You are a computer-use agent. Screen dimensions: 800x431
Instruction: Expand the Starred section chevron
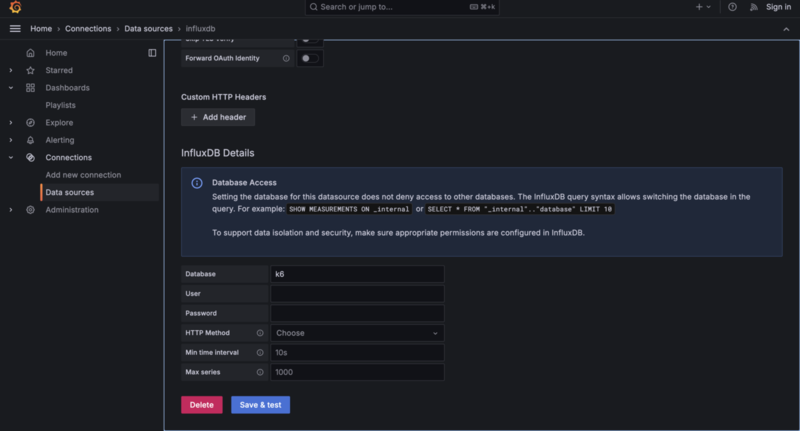(11, 70)
